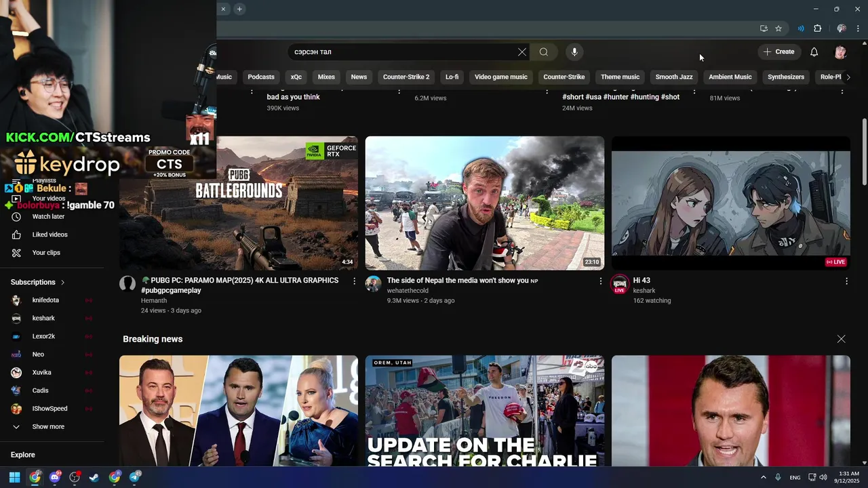Open Steam from the taskbar

(94, 477)
